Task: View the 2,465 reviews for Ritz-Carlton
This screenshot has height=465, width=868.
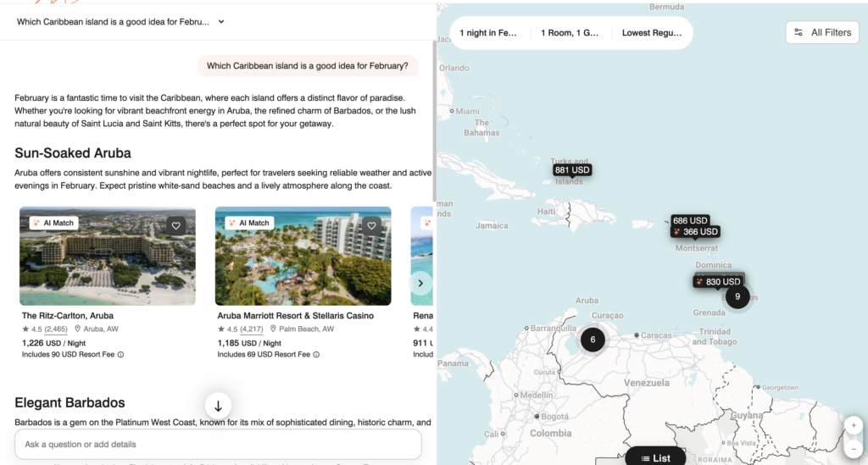Action: [x=56, y=329]
